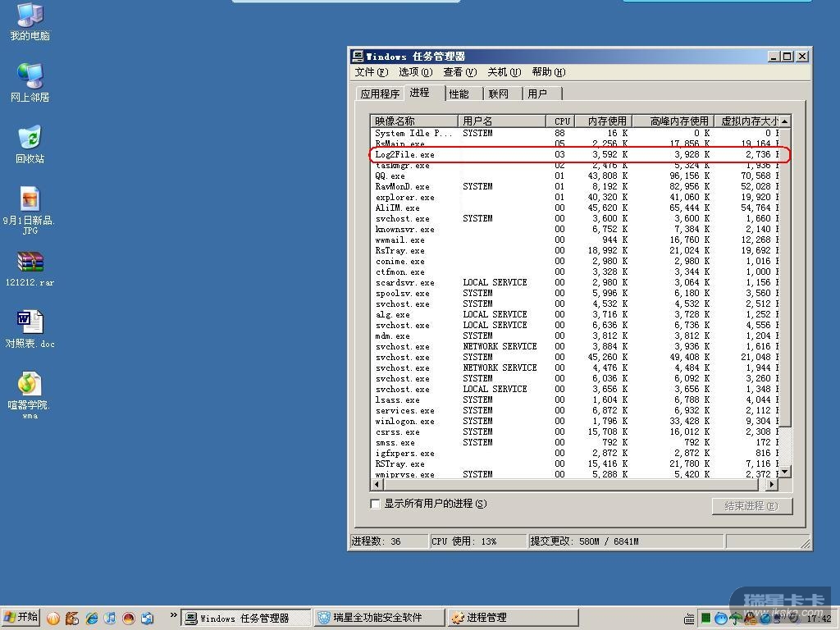Enable 显示所有用户的进程 checkbox

click(x=376, y=504)
